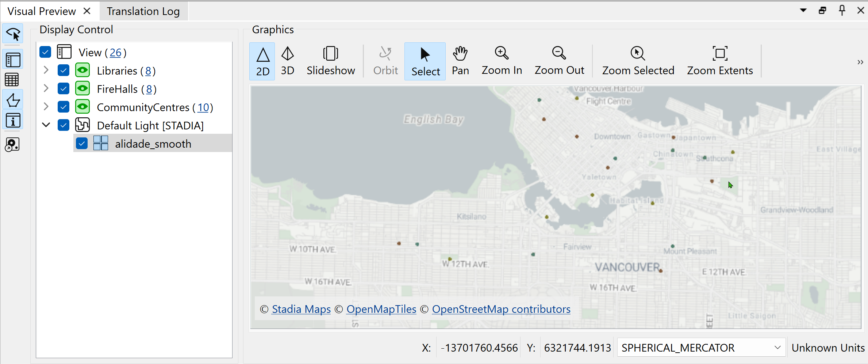Screen dimensions: 868x364
Task: Open the Table View sidebar icon
Action: (12, 80)
